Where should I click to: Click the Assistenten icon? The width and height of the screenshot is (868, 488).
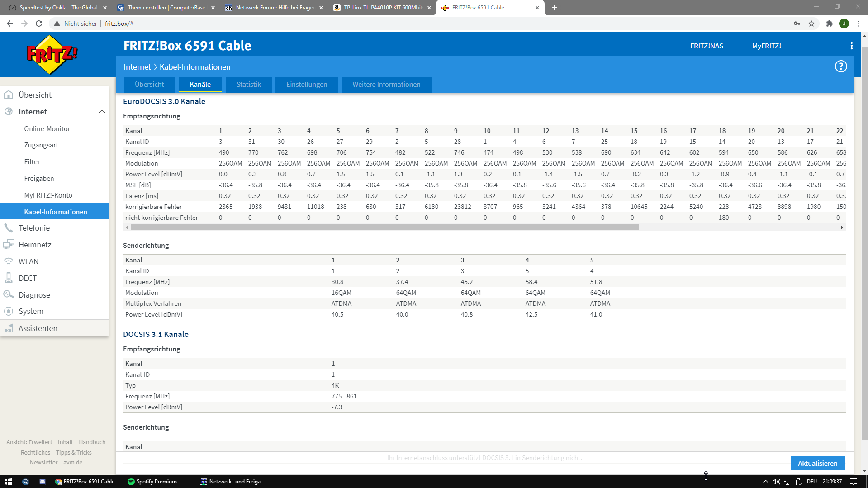pyautogui.click(x=9, y=328)
